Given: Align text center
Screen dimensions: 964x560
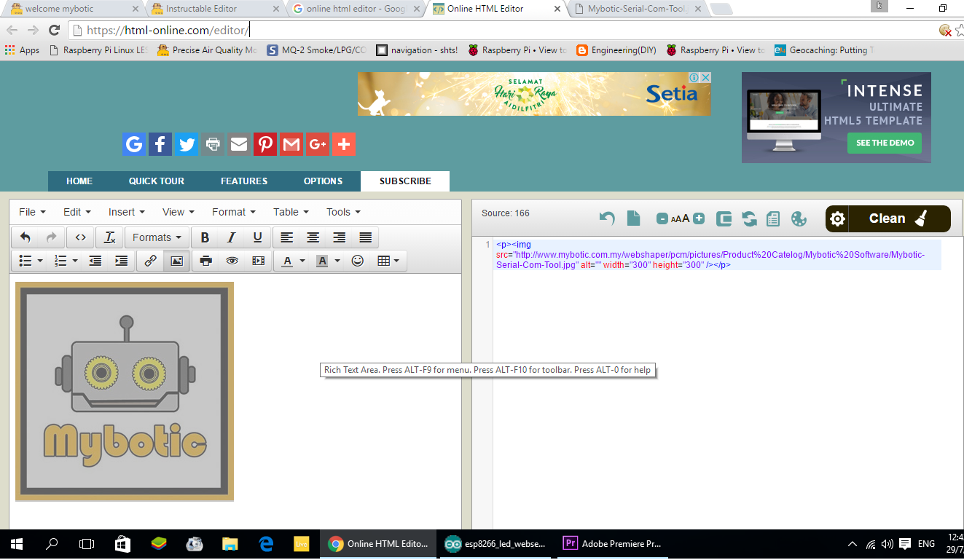Looking at the screenshot, I should 313,237.
